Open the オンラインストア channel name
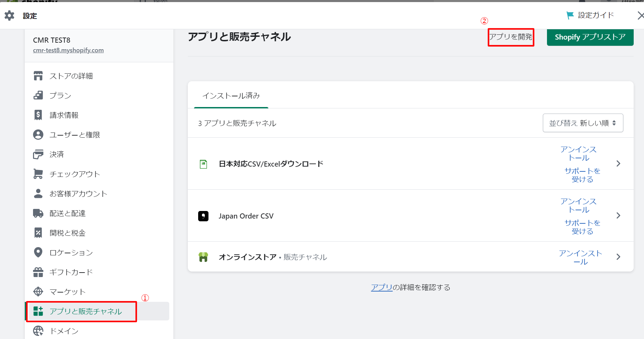The image size is (644, 339). [248, 257]
